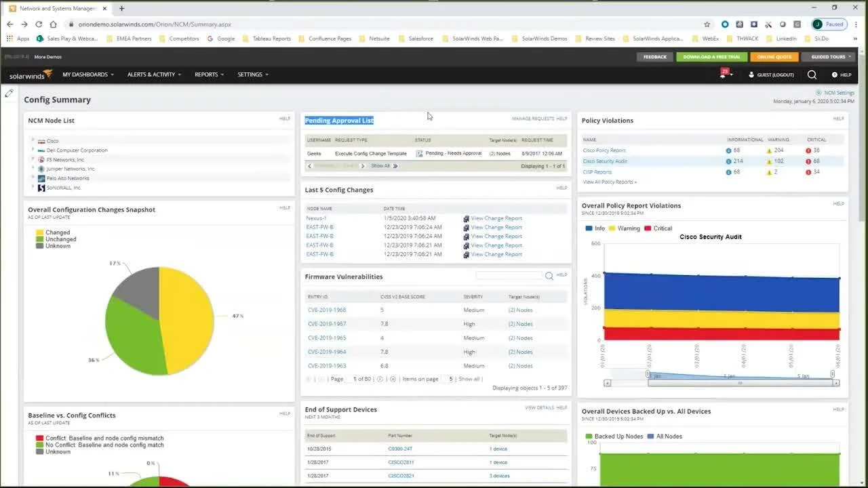
Task: Click the notifications bell with red badge
Action: click(724, 75)
